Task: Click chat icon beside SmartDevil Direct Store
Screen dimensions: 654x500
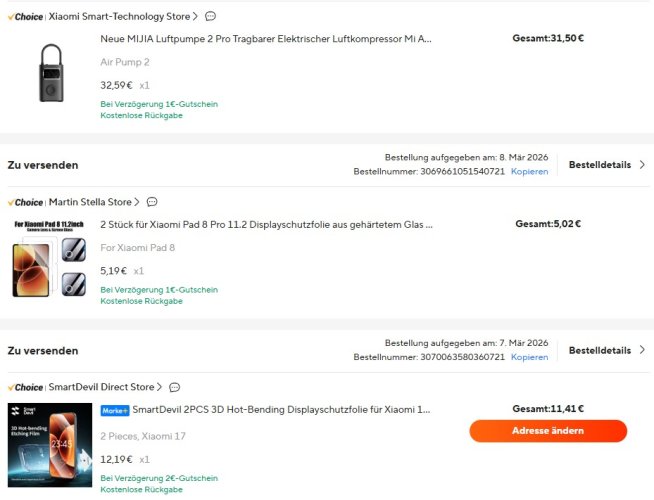Action: (x=175, y=387)
